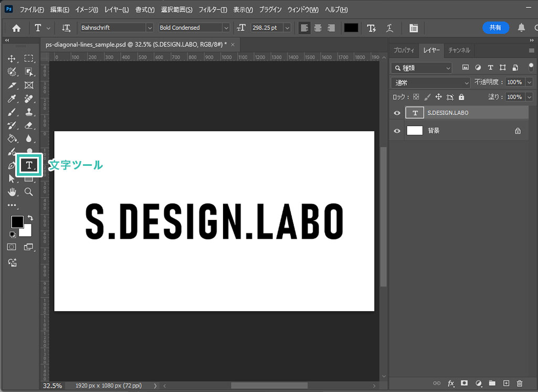Image resolution: width=538 pixels, height=392 pixels.
Task: Open the 塗り fill slider arrow
Action: 530,97
